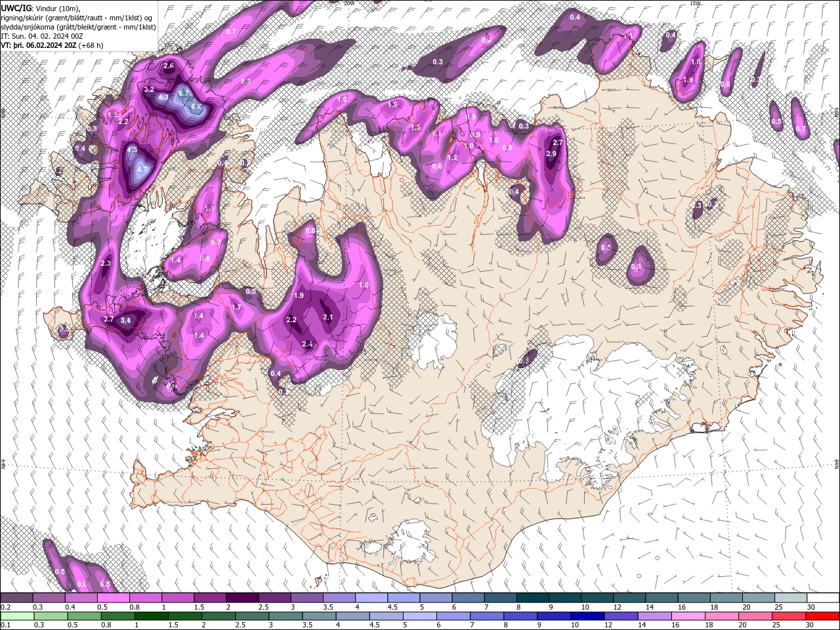Click the 2.1 value label on map
The width and height of the screenshot is (840, 630).
(x=328, y=317)
